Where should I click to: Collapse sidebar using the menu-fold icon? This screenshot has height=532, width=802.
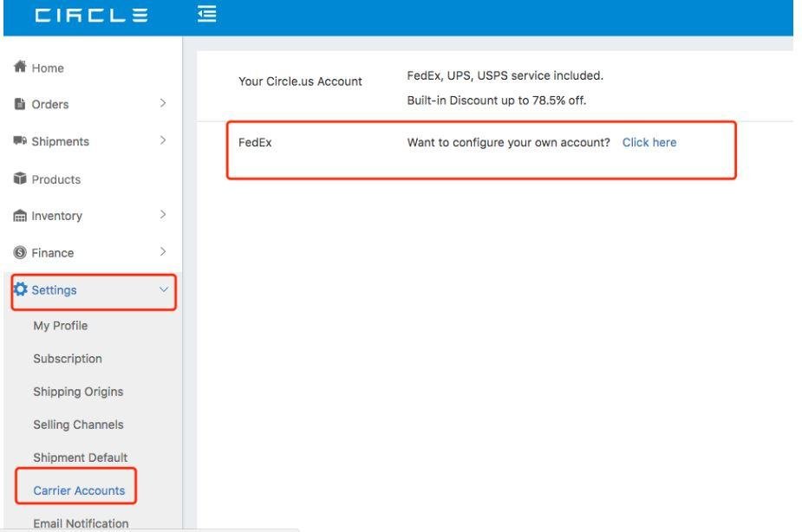[207, 15]
